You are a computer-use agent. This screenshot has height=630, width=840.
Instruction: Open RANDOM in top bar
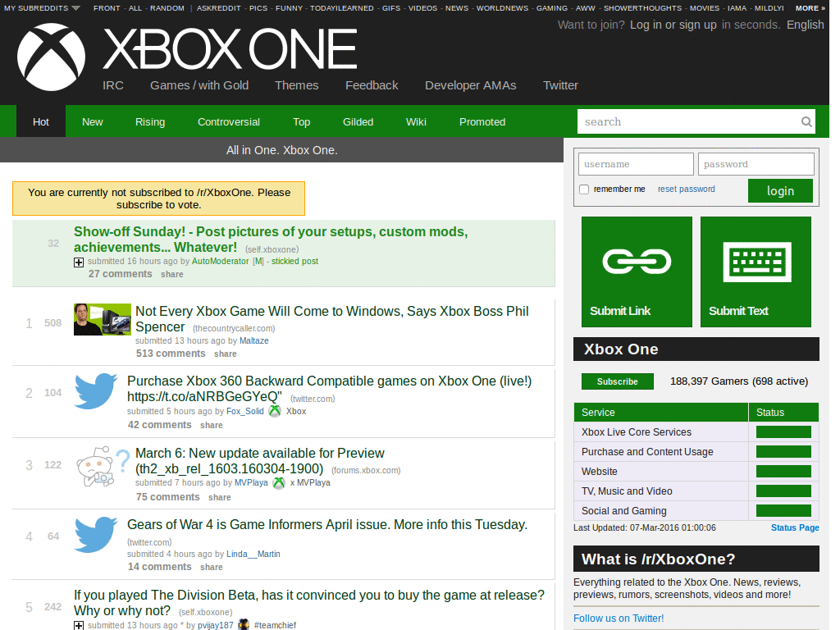[x=167, y=8]
